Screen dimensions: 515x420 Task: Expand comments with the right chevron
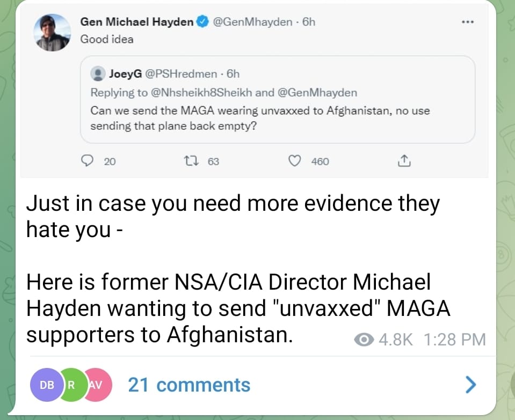point(470,384)
